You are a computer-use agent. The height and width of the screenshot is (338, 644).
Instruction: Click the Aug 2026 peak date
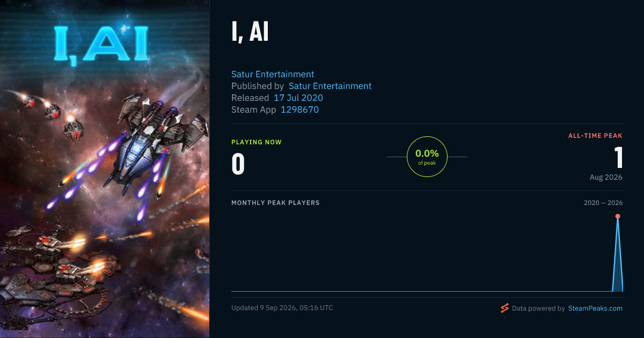tap(606, 177)
